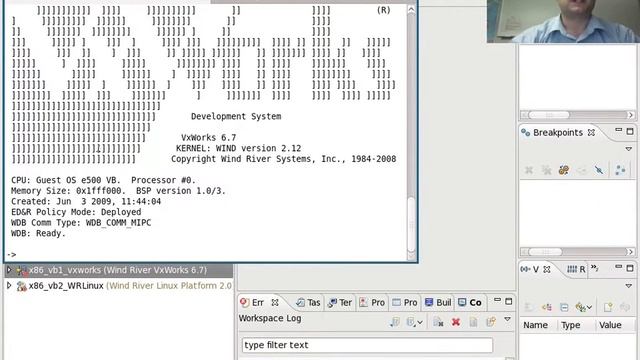
Task: Toggle skip all breakpoints
Action: 599,170
